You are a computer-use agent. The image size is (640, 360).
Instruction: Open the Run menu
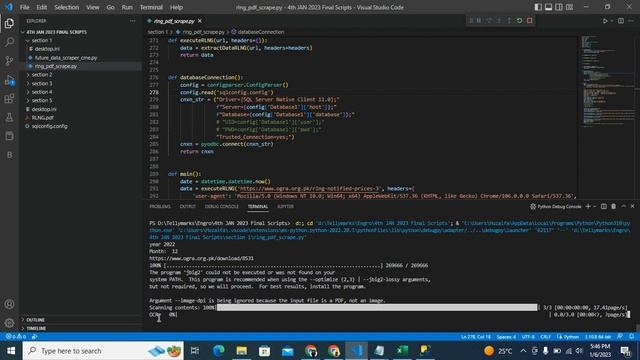tap(127, 7)
